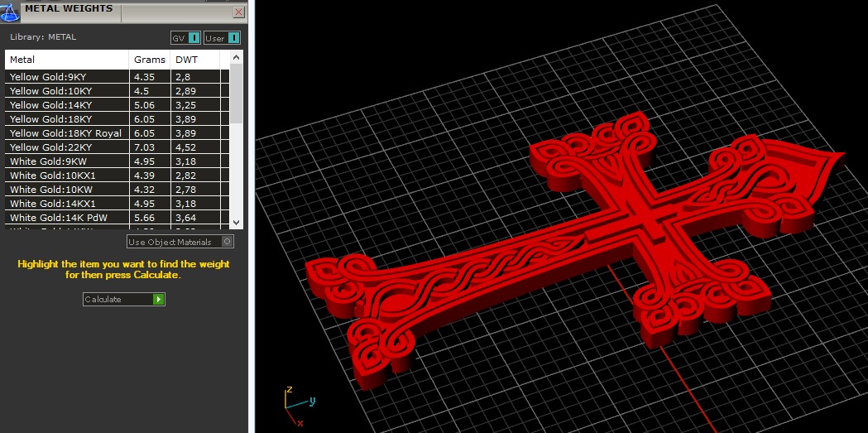
Task: Sort by the Metal column header
Action: point(67,60)
